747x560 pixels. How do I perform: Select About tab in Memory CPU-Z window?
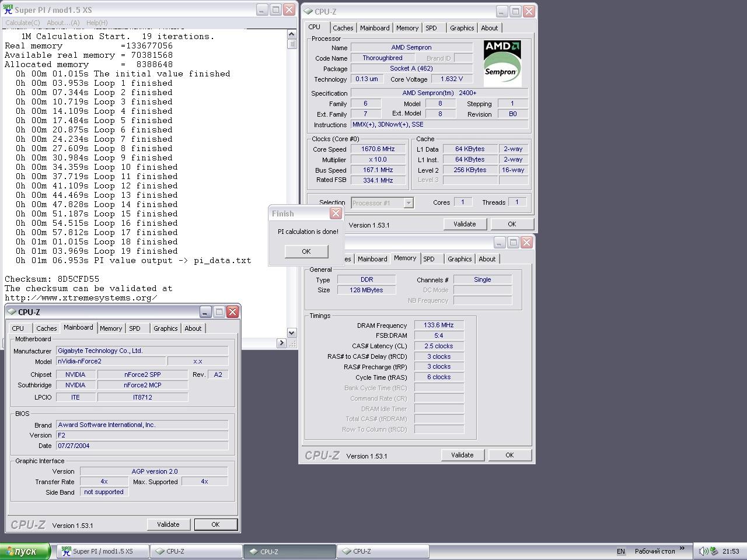(487, 259)
